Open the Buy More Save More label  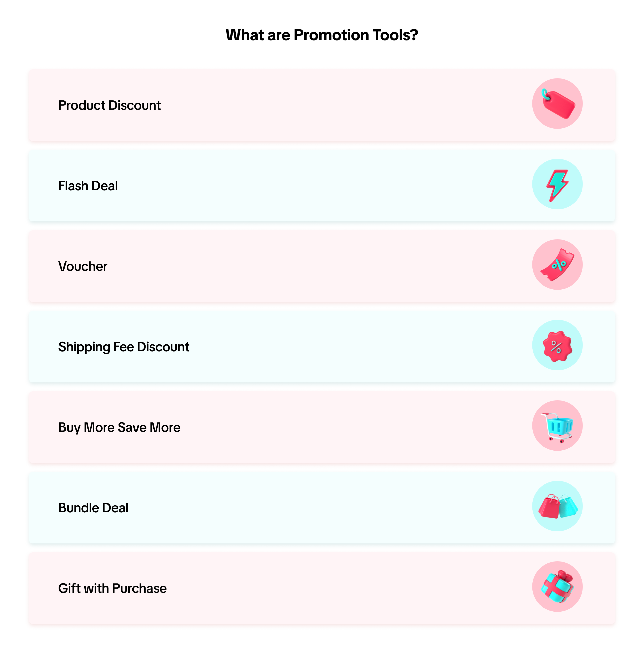coord(119,428)
